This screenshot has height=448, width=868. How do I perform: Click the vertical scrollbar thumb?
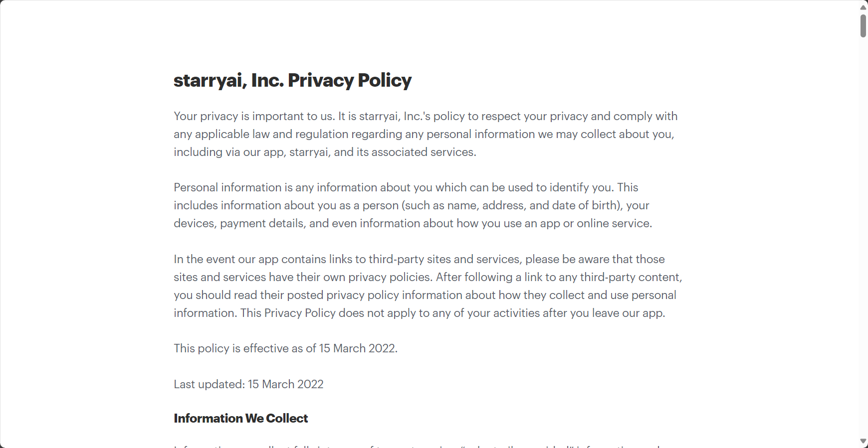coord(863,26)
